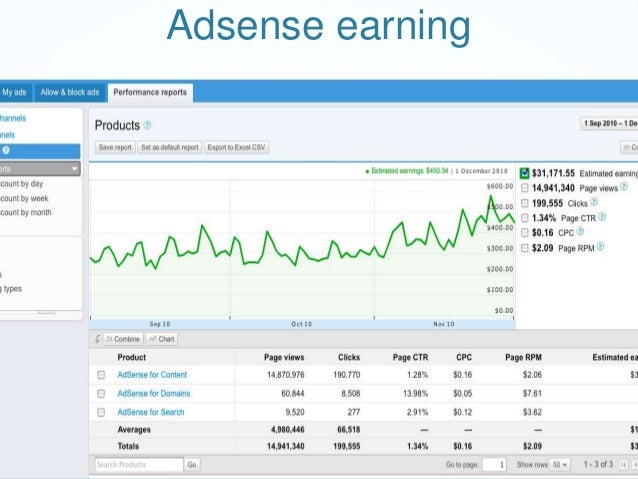Click help icon beside Clicks metric
Viewport: 638px width, 479px height.
pyautogui.click(x=594, y=202)
